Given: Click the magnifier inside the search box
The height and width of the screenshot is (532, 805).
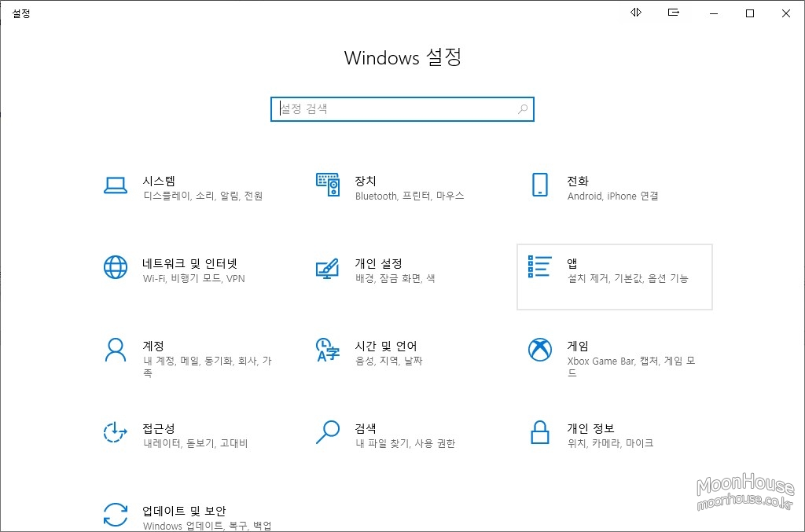Looking at the screenshot, I should pyautogui.click(x=523, y=108).
